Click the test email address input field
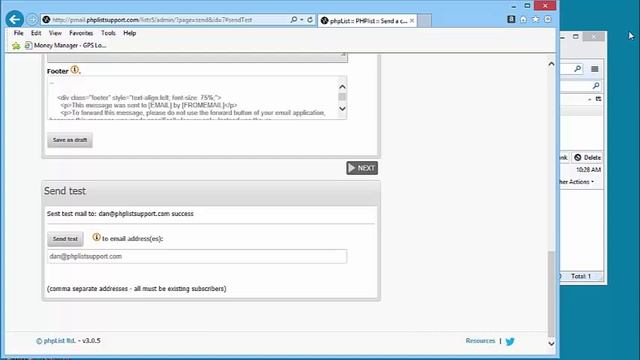Viewport: 640px width, 360px height. click(197, 256)
